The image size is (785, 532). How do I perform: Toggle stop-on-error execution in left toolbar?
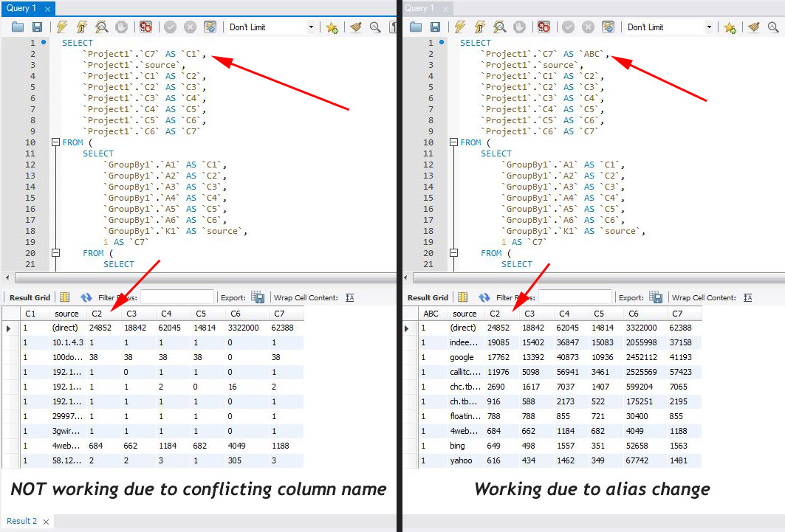(146, 27)
